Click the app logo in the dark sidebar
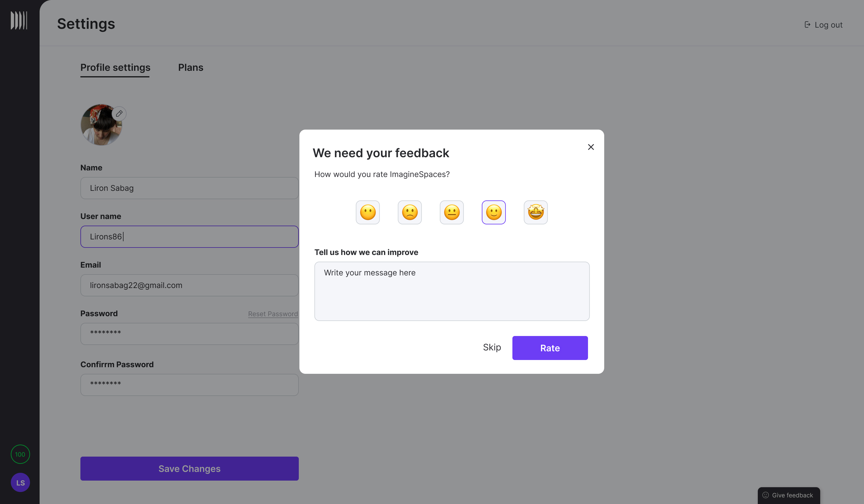Screen dimensions: 864x504 pyautogui.click(x=19, y=20)
